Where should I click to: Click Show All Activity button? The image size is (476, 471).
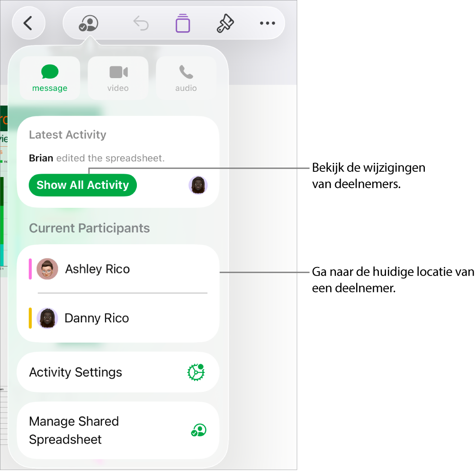click(82, 185)
